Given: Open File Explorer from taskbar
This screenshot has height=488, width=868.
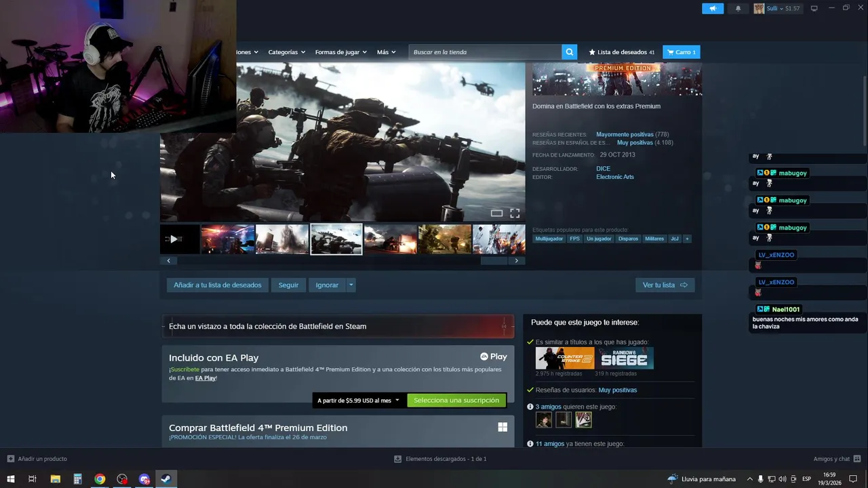Looking at the screenshot, I should (55, 479).
